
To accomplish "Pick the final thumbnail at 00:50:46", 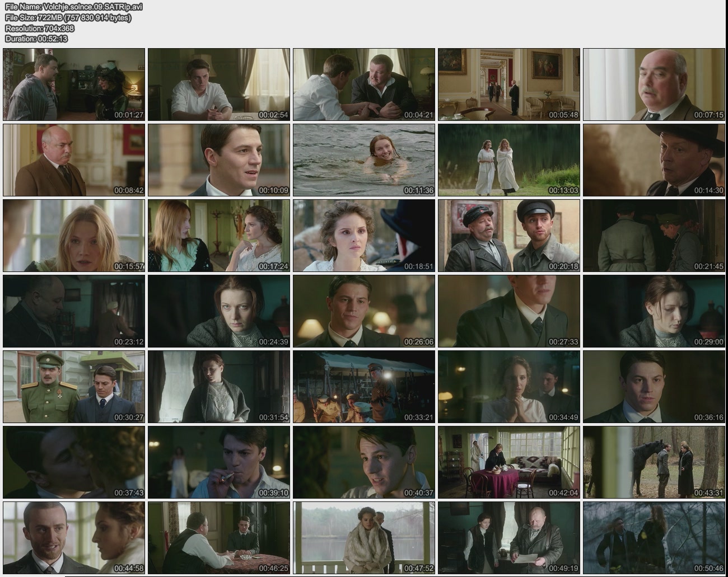I will click(x=654, y=537).
